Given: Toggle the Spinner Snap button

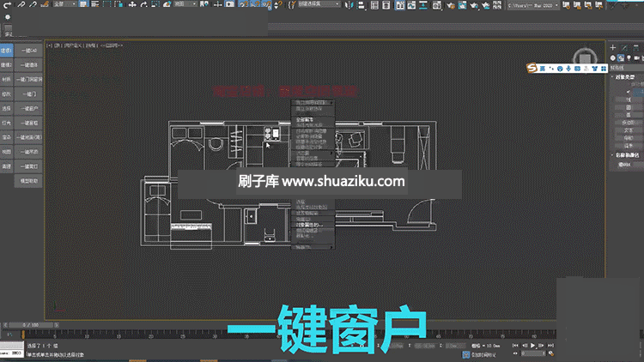Looking at the screenshot, I should (x=278, y=4).
